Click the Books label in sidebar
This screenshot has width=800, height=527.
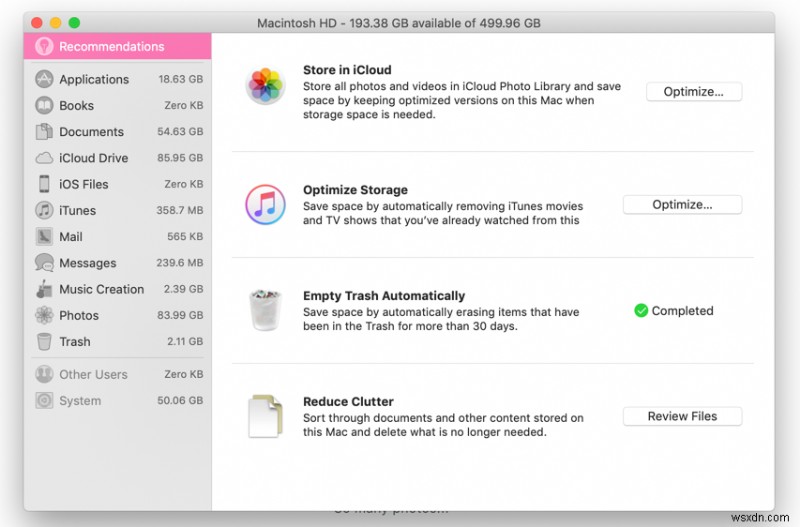[77, 106]
